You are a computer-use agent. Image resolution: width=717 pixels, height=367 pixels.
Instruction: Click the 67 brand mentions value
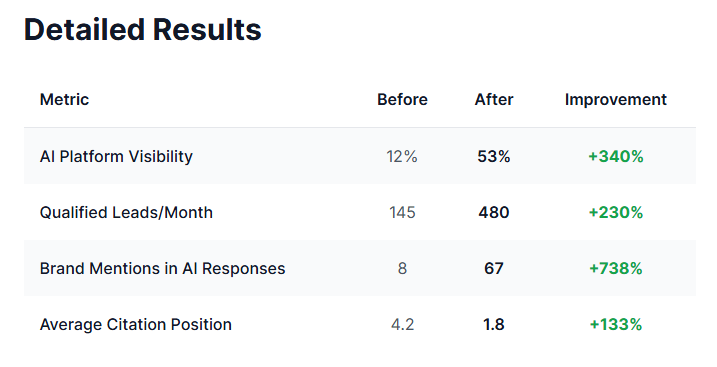pos(494,268)
